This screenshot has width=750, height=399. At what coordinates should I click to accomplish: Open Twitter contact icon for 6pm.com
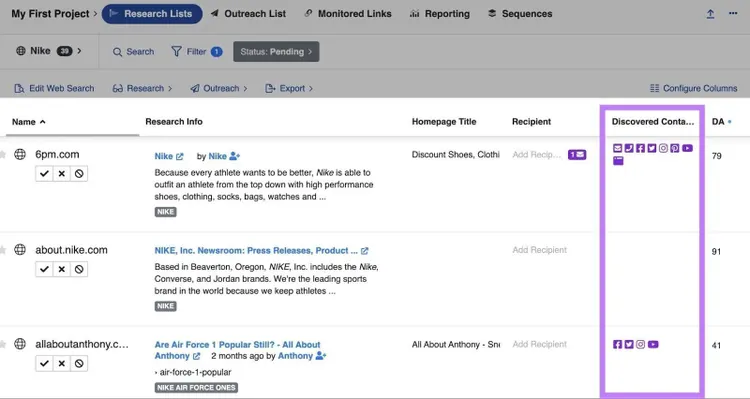click(x=652, y=148)
